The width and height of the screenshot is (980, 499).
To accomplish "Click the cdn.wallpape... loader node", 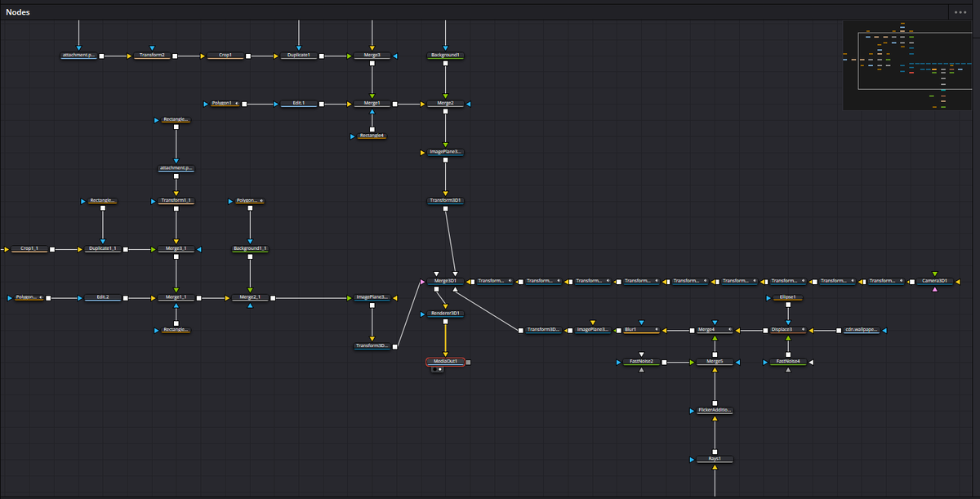I will (861, 330).
